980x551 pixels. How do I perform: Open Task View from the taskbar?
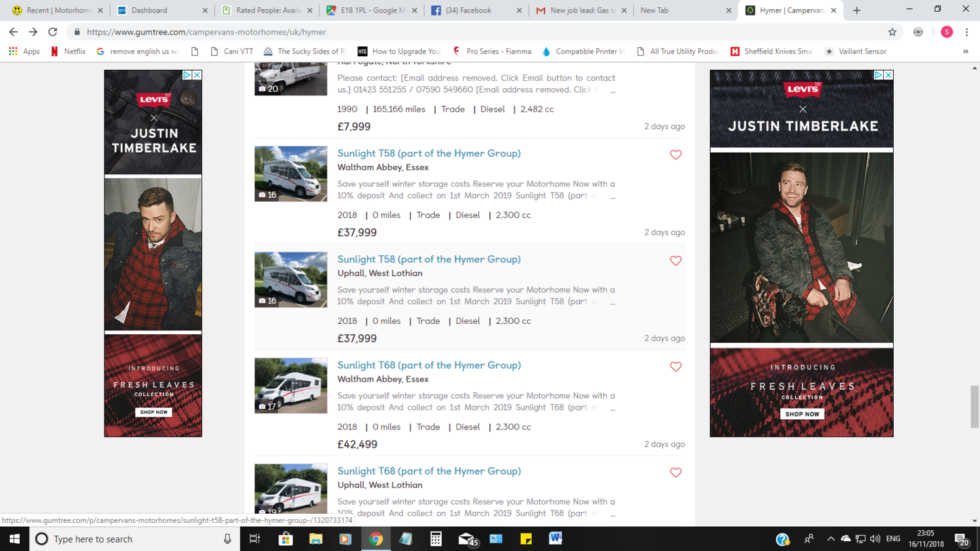[x=255, y=539]
